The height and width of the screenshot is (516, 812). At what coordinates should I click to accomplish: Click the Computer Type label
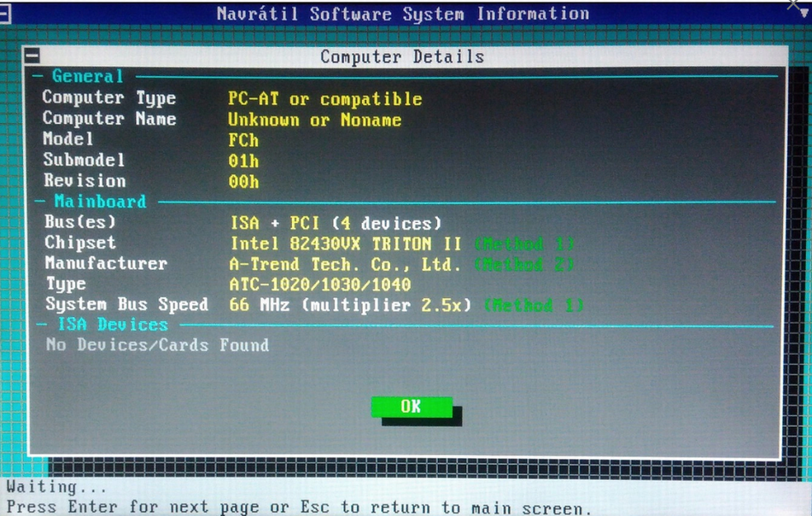coord(108,97)
